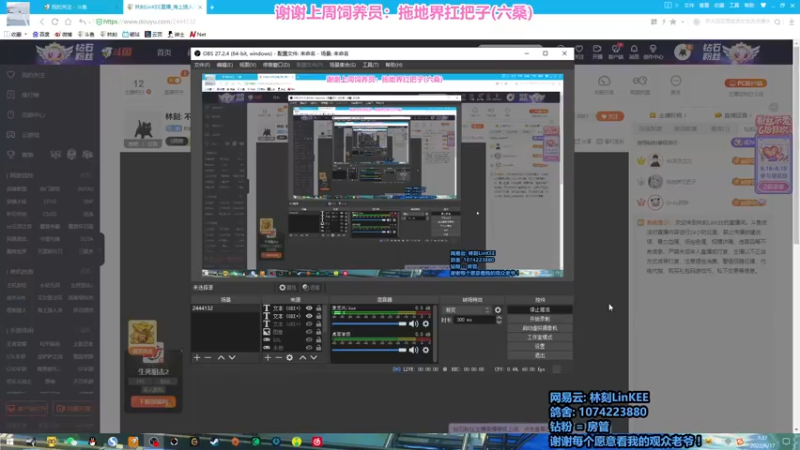
Task: Mute the second mixer channel speaker icon
Action: pyautogui.click(x=414, y=350)
